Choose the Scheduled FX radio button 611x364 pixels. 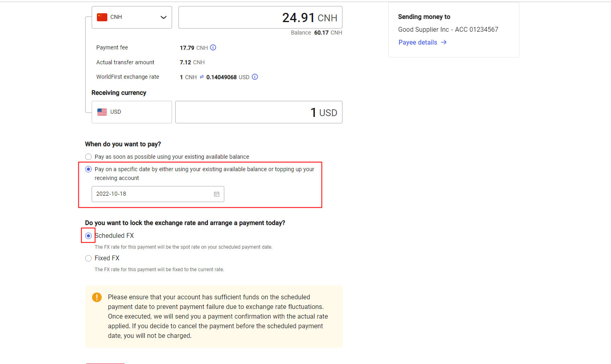88,236
